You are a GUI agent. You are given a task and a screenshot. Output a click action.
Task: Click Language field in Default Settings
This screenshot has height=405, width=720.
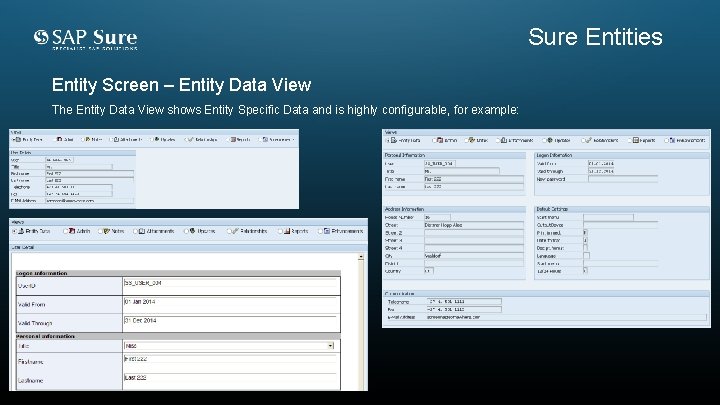[586, 256]
